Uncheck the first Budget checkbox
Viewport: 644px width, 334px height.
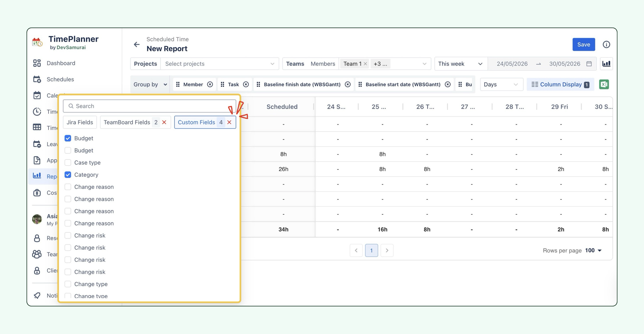click(68, 138)
